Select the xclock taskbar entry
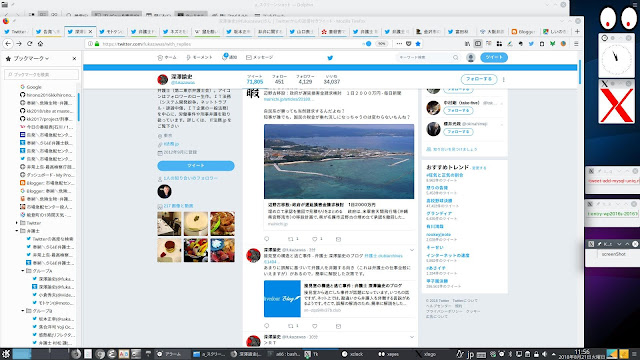Viewport: 640px width, 360px height. [x=353, y=354]
